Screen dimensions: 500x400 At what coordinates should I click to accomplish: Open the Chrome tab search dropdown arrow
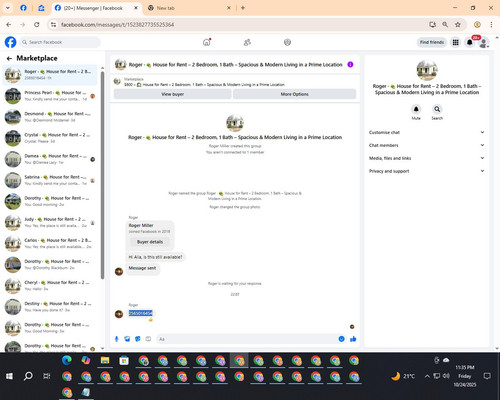[x=8, y=8]
